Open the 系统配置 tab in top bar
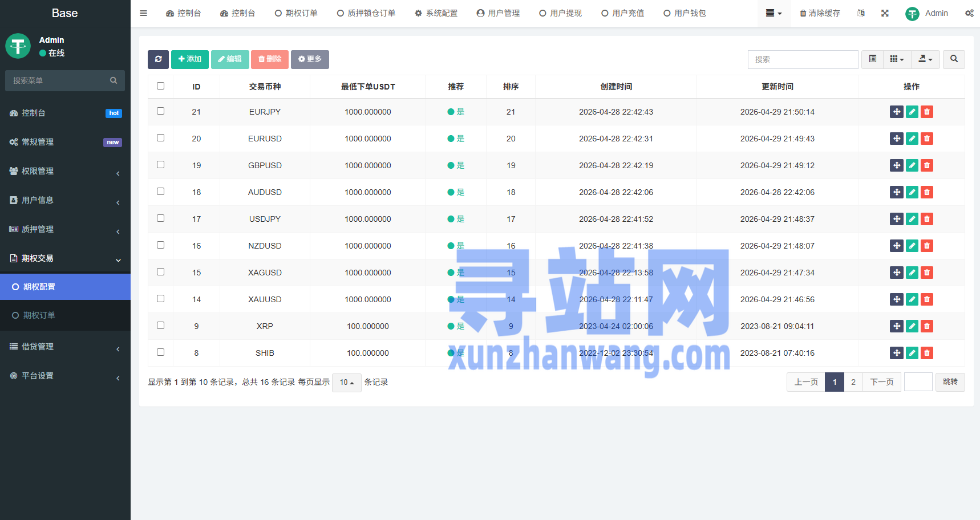 pos(436,13)
